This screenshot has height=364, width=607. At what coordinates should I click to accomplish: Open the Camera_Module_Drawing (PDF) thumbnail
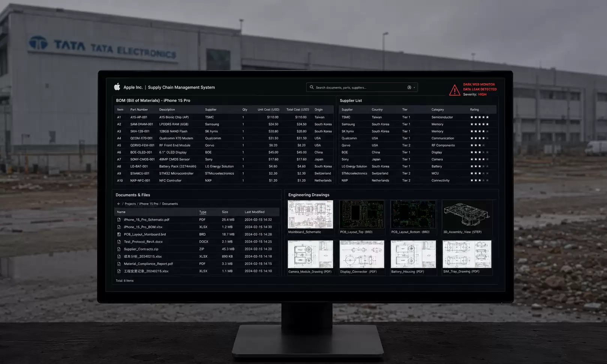click(310, 254)
